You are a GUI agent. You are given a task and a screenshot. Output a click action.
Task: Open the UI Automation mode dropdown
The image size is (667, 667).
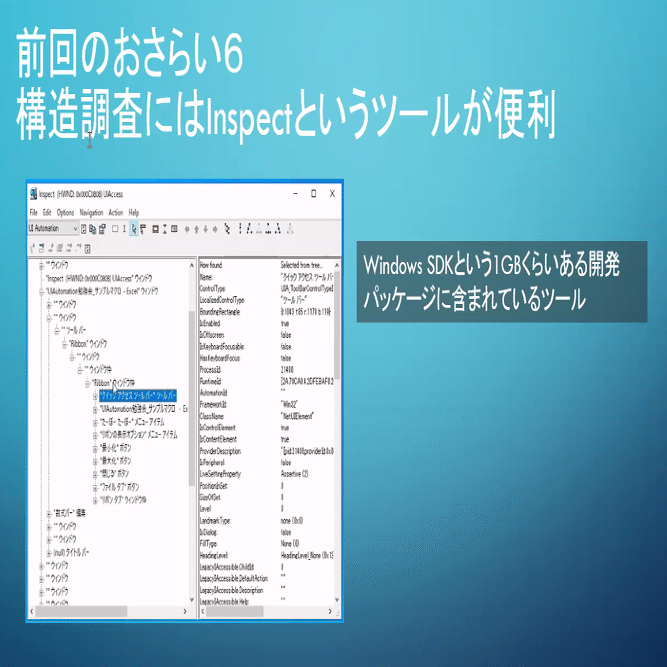pyautogui.click(x=53, y=228)
